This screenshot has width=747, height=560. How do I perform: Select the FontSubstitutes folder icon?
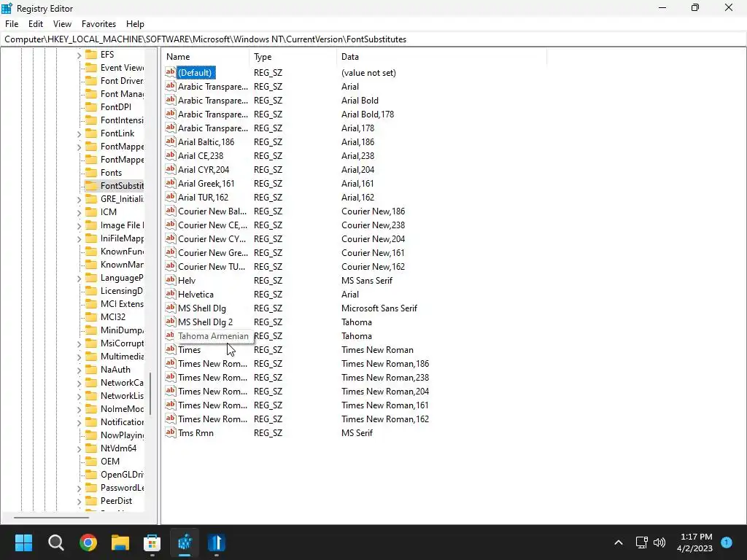coord(91,186)
